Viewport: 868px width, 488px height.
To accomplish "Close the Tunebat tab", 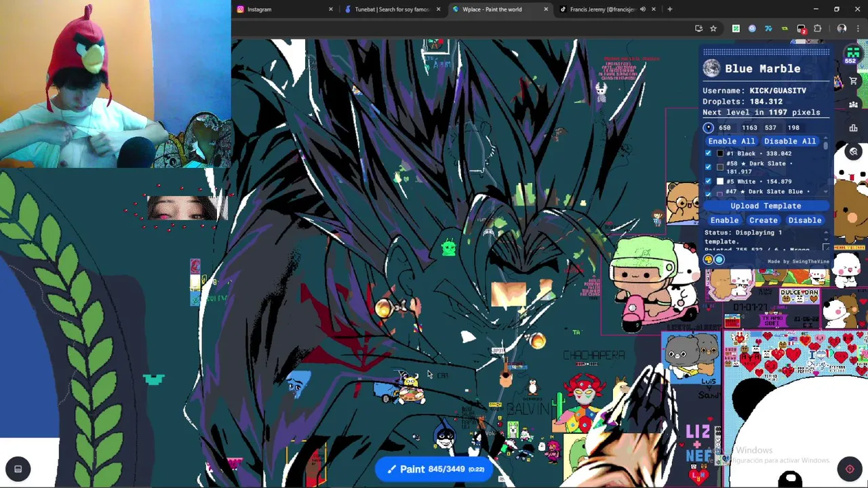I will click(x=438, y=9).
